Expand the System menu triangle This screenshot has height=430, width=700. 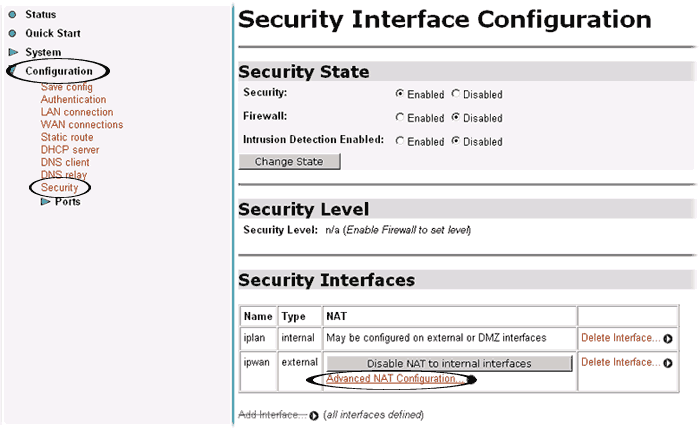point(13,52)
